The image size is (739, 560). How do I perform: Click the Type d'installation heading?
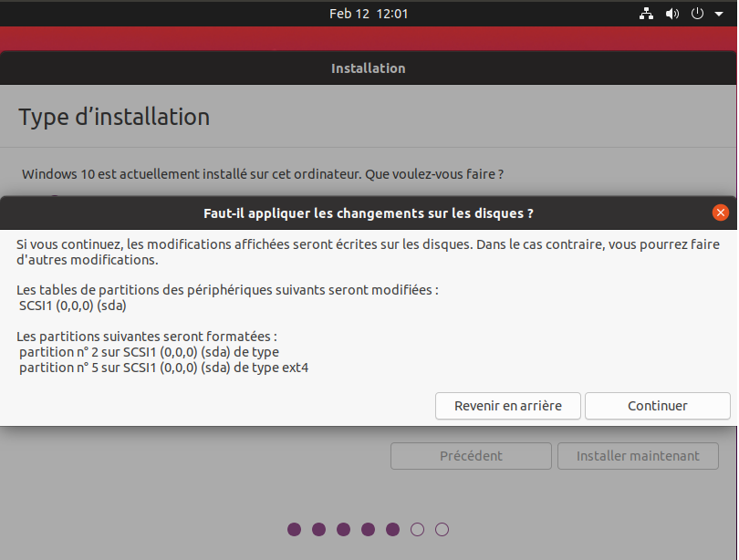pyautogui.click(x=114, y=117)
